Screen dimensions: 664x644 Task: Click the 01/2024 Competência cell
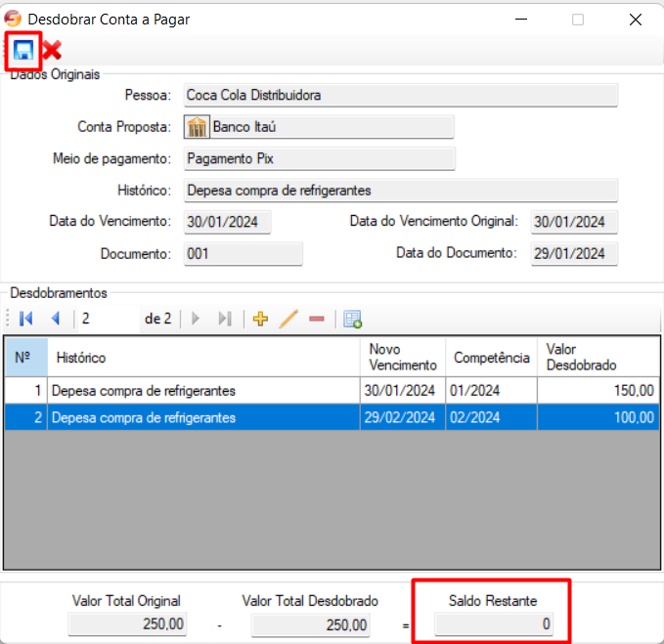(x=491, y=390)
